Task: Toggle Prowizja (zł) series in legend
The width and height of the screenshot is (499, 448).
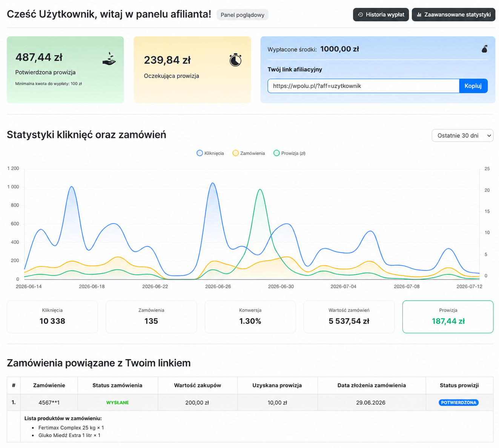Action: coord(289,153)
